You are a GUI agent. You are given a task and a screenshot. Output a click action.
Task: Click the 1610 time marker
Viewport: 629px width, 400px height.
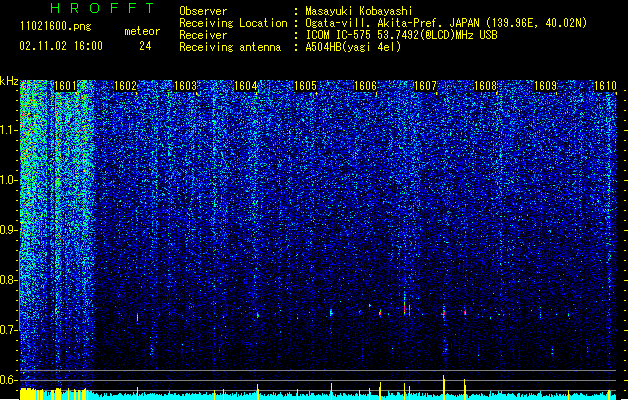(605, 86)
